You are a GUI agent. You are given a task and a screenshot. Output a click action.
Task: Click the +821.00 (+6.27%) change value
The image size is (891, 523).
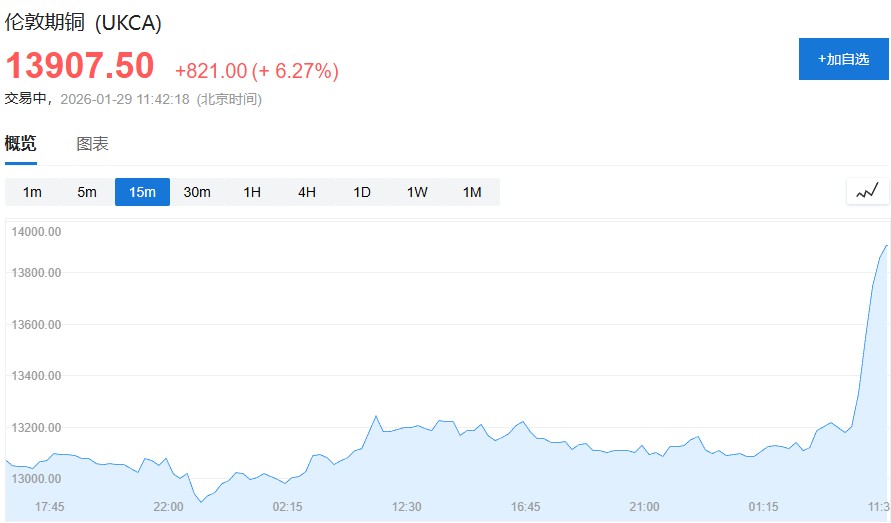coord(257,71)
